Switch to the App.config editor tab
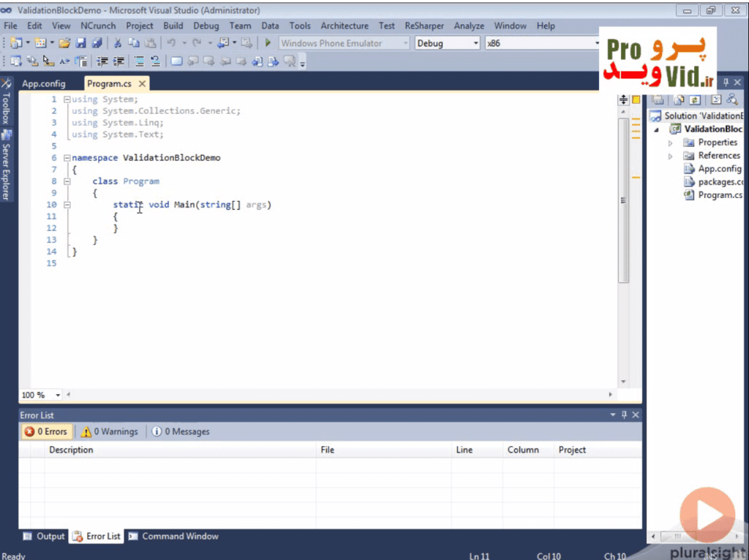 pos(43,83)
